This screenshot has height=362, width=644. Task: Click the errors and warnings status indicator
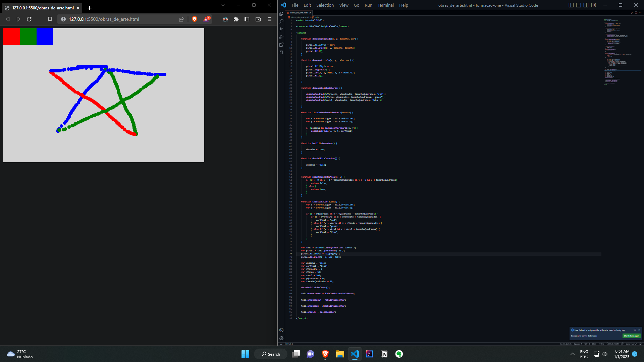pyautogui.click(x=289, y=344)
